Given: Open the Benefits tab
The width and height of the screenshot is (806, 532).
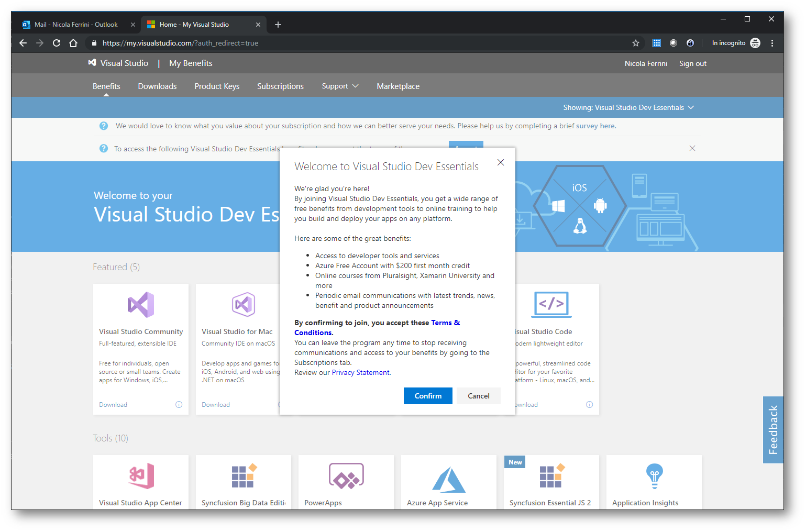Looking at the screenshot, I should (106, 86).
